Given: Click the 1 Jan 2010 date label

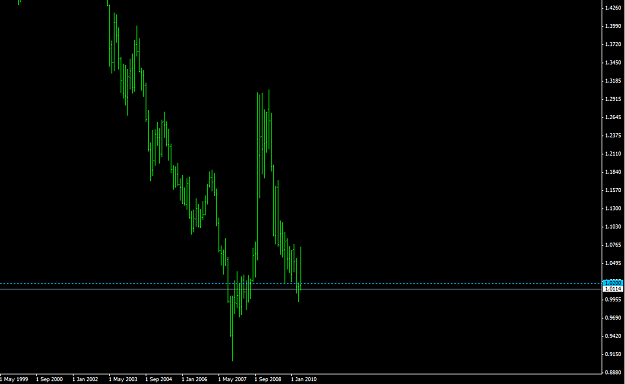Looking at the screenshot, I should (304, 379).
